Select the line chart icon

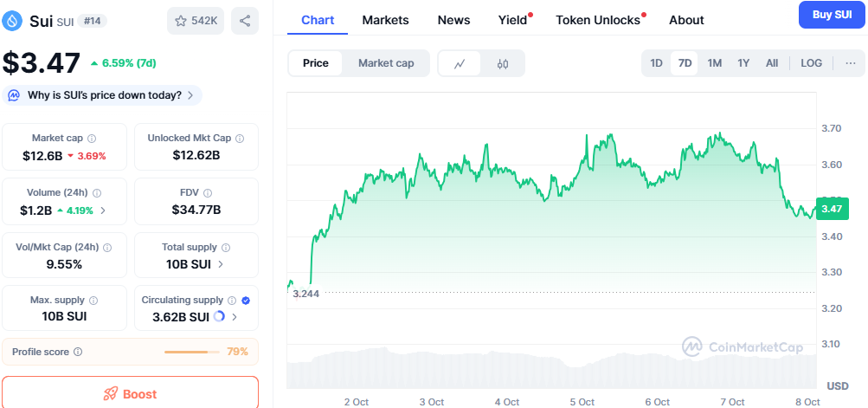pos(460,63)
